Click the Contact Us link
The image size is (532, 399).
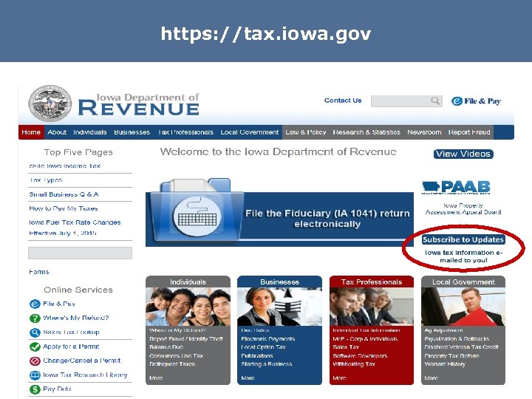343,100
